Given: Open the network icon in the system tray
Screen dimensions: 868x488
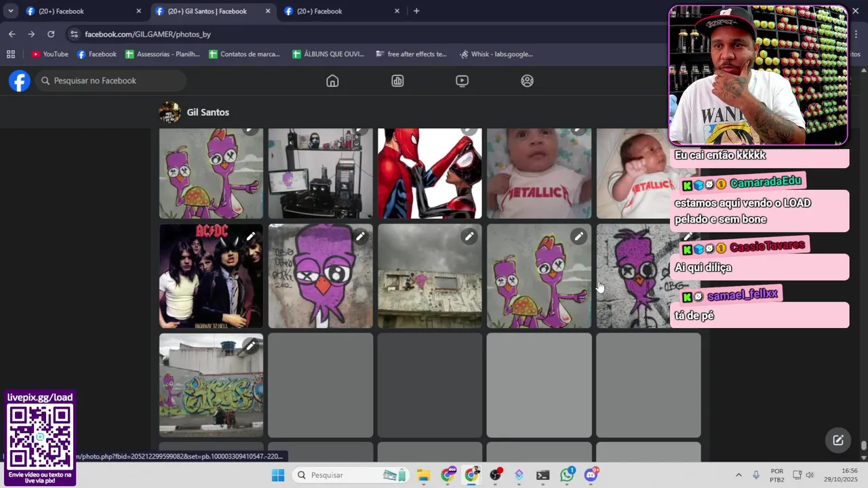Looking at the screenshot, I should pos(797,475).
